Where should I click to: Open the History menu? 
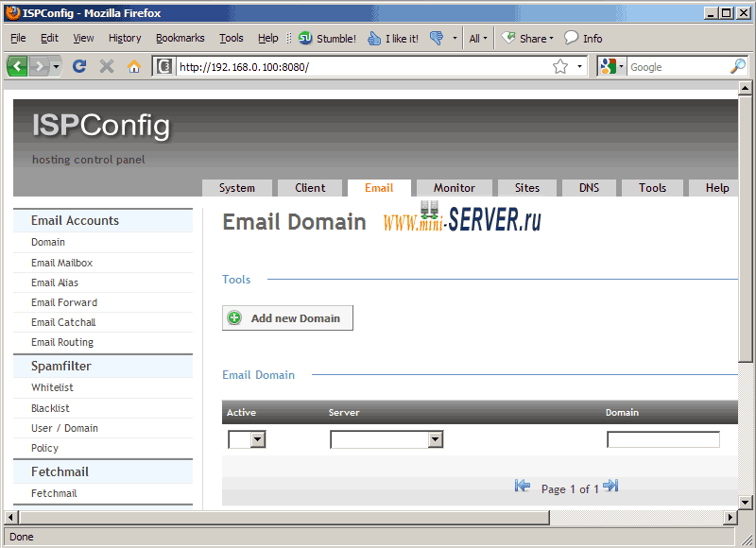(x=125, y=38)
